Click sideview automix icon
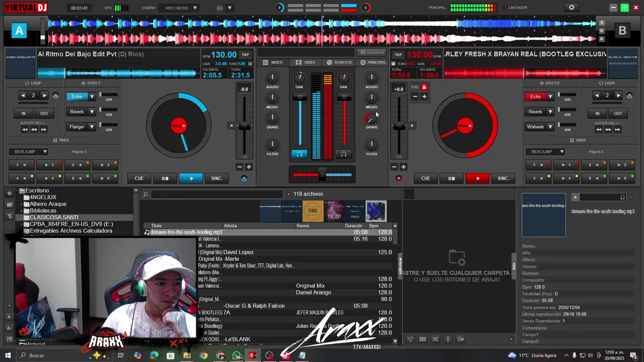The width and height of the screenshot is (644, 362). click(410, 339)
